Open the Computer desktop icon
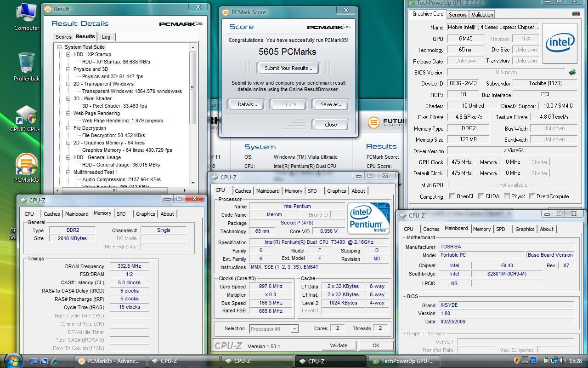 [26, 16]
